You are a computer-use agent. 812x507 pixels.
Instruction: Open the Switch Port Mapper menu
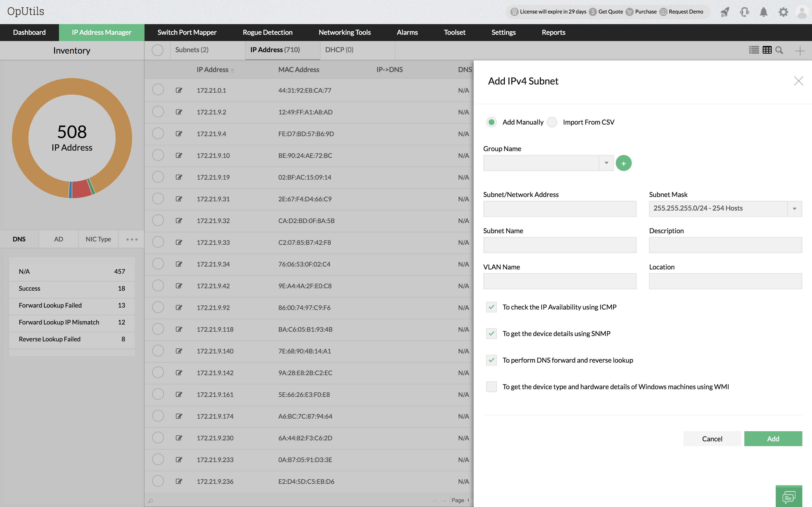[187, 33]
